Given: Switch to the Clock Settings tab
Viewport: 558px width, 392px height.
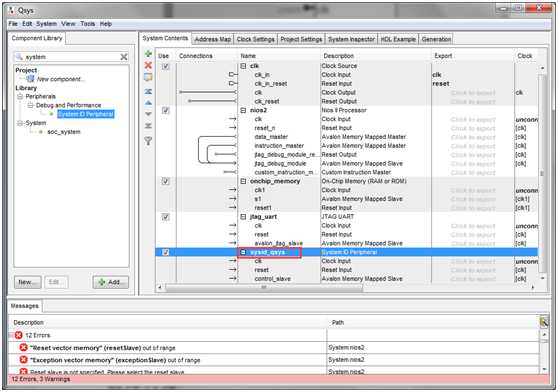Looking at the screenshot, I should coord(256,39).
